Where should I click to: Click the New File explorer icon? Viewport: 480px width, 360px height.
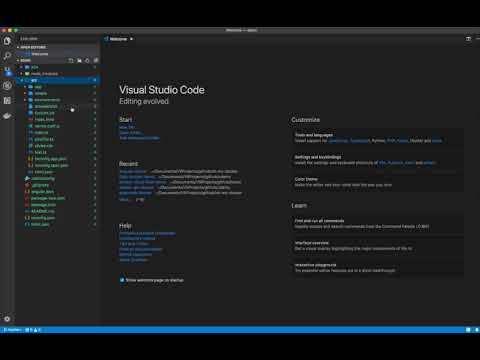tap(71, 60)
